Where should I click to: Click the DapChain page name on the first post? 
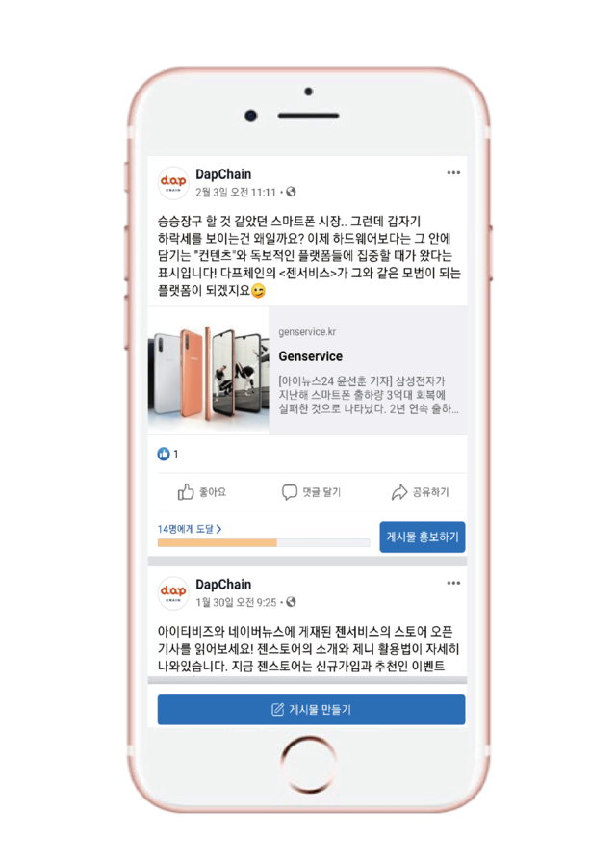[223, 174]
